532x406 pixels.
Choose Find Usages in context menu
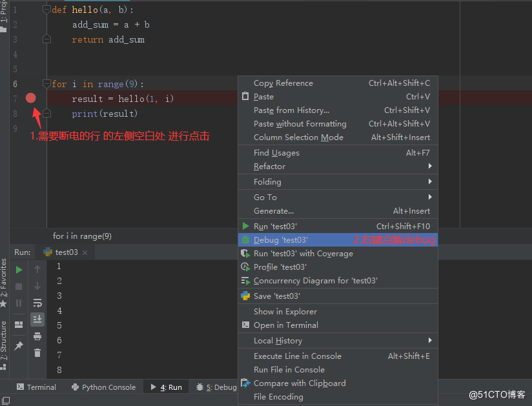[338, 153]
